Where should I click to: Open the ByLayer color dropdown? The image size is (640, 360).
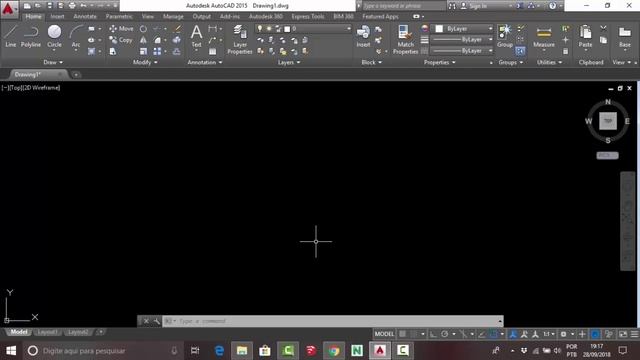pos(463,29)
